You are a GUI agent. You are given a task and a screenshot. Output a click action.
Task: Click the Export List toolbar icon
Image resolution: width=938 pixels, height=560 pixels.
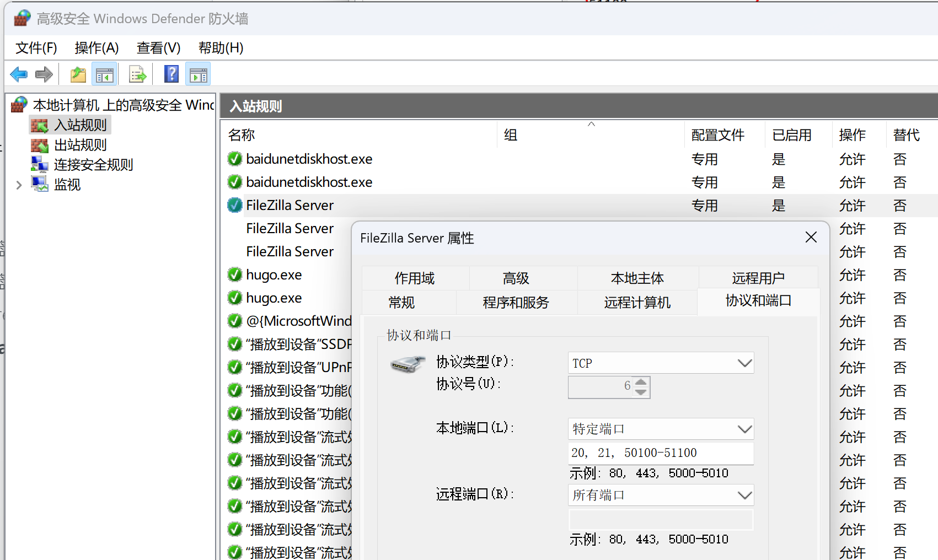137,74
